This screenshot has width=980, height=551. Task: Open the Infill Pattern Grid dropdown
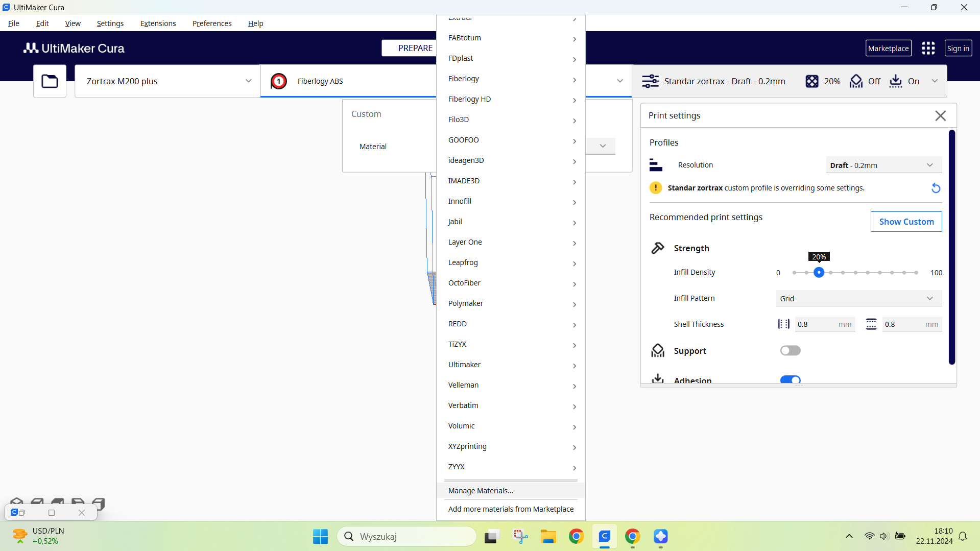pos(858,298)
